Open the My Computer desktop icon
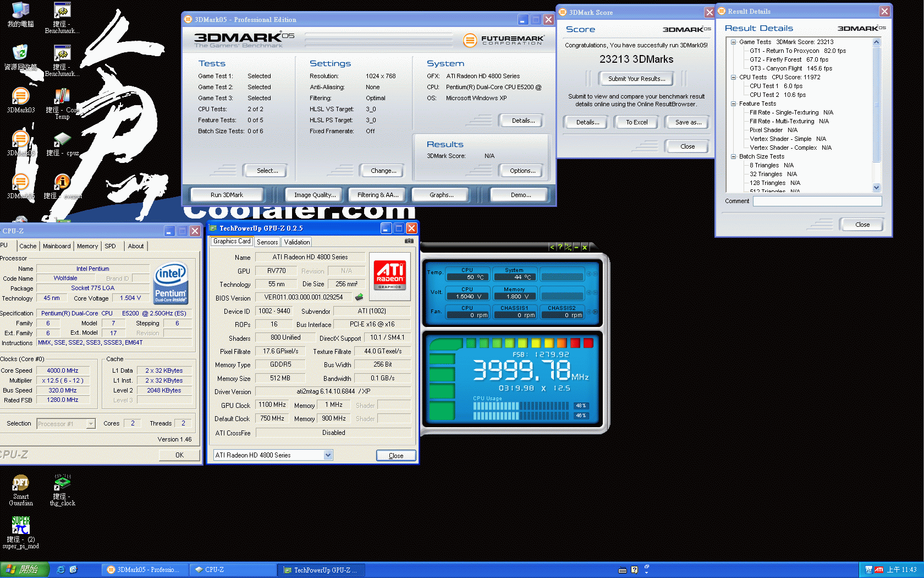The height and width of the screenshot is (578, 924). pos(20,15)
